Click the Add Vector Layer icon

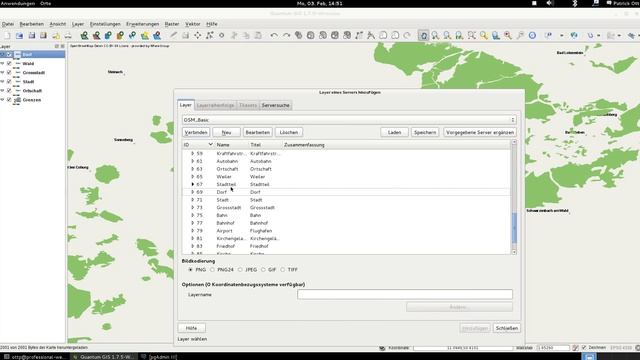click(x=84, y=36)
